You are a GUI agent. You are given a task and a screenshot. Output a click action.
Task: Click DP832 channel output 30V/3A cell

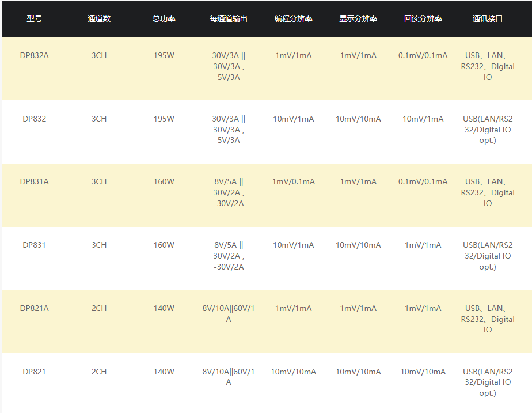click(229, 129)
